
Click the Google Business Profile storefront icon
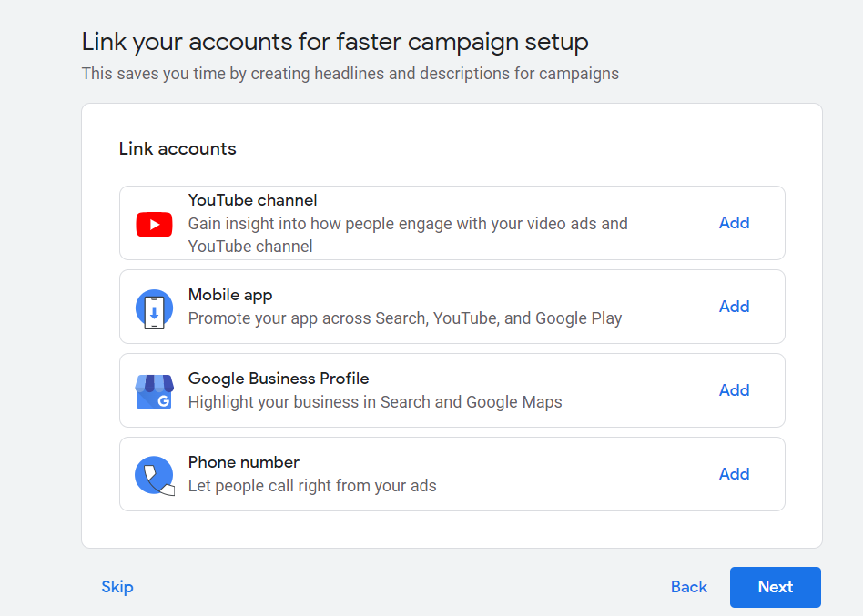155,389
